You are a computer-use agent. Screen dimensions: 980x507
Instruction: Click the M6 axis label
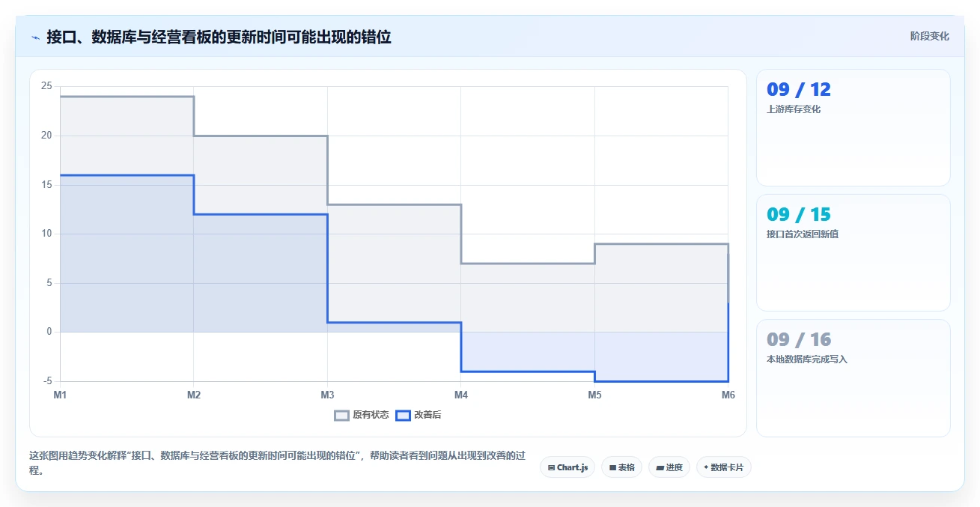pyautogui.click(x=728, y=395)
